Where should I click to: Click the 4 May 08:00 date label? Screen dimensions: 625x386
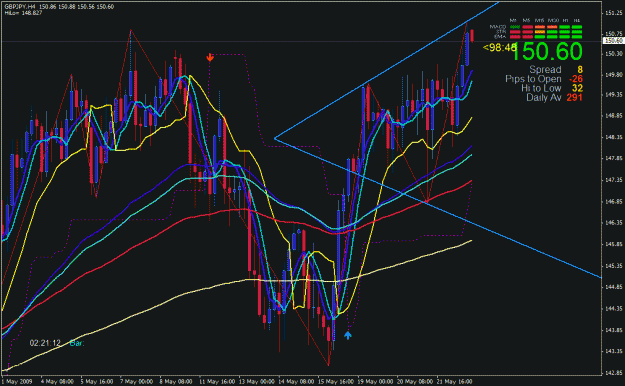click(x=57, y=382)
